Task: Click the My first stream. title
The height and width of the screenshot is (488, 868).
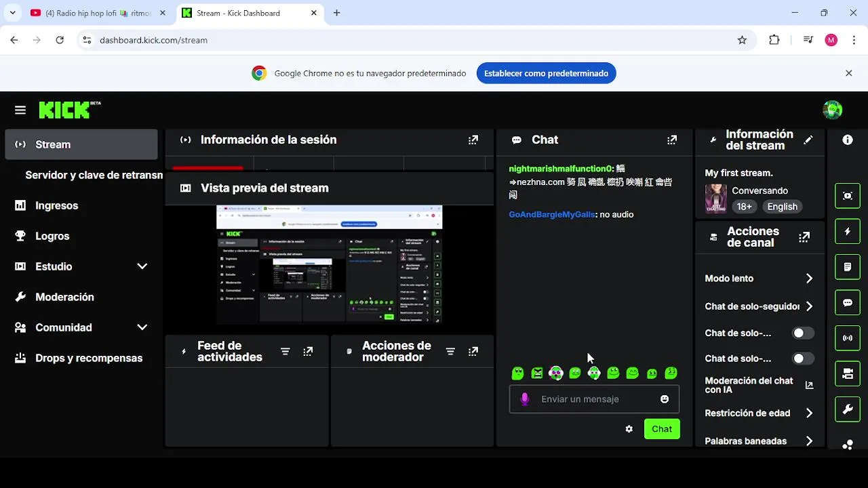Action: pyautogui.click(x=738, y=173)
